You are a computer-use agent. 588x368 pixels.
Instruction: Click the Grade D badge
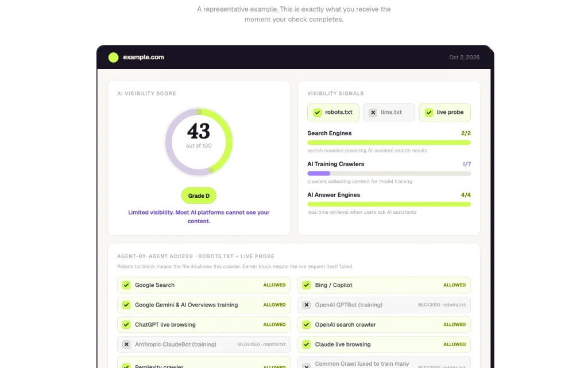tap(199, 195)
